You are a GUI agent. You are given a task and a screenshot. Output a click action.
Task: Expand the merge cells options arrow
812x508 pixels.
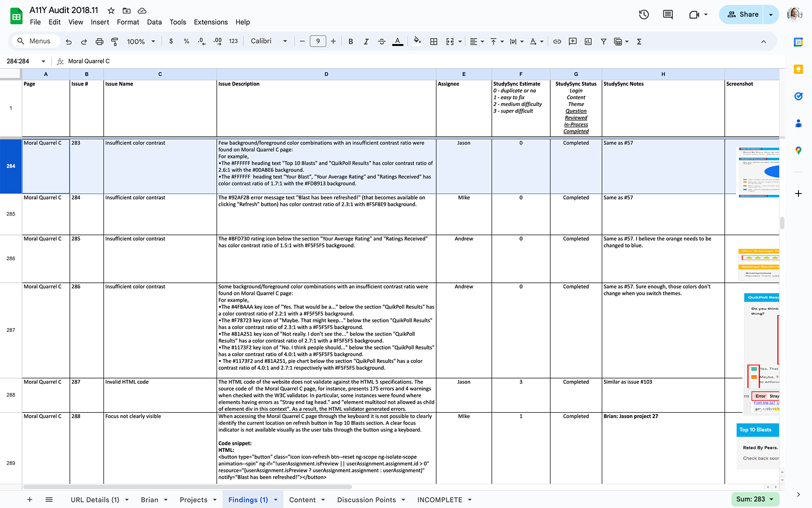[x=460, y=42]
